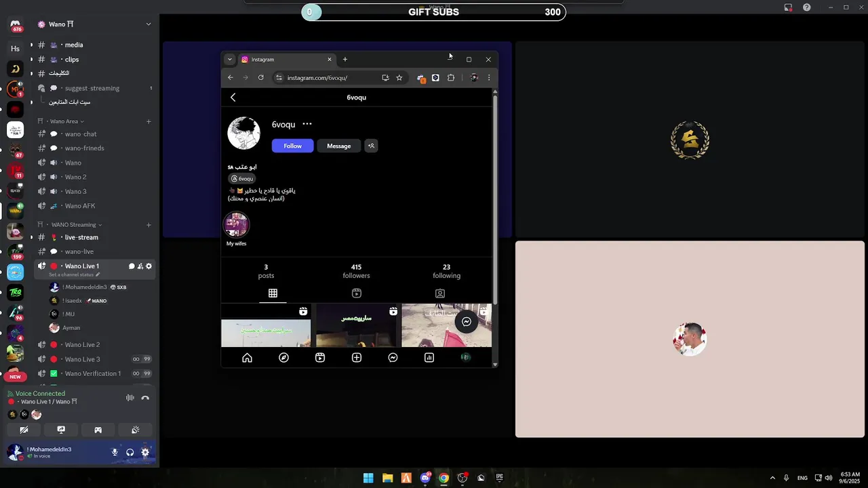Install Instagram app icon in address bar

pyautogui.click(x=385, y=78)
